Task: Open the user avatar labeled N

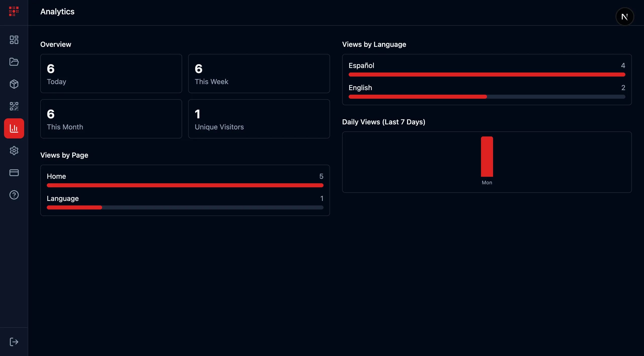Action: coord(624,17)
